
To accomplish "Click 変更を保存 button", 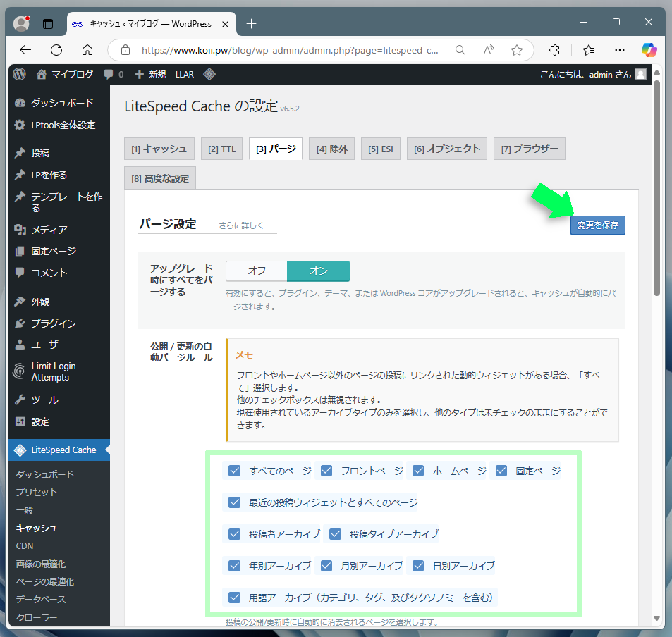I will [598, 225].
